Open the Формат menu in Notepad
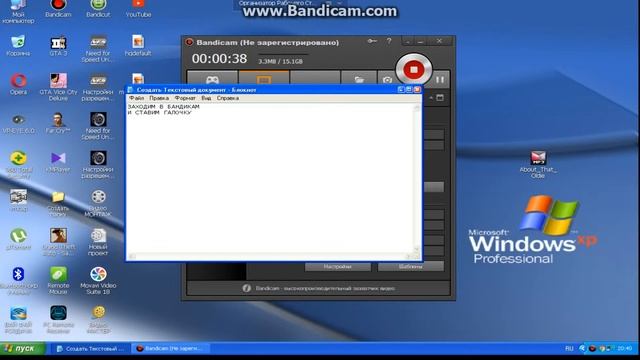Screen dimensions: 640x360 pyautogui.click(x=185, y=98)
